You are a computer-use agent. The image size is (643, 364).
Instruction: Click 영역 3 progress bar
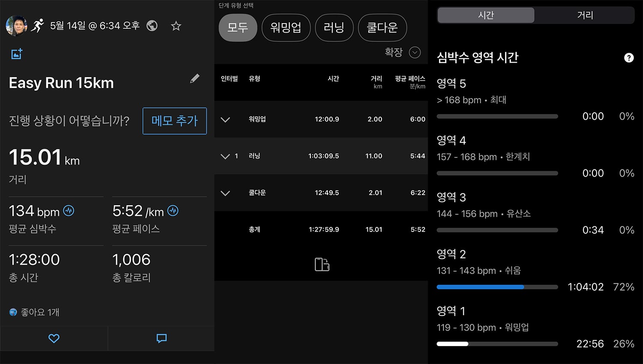(x=497, y=230)
